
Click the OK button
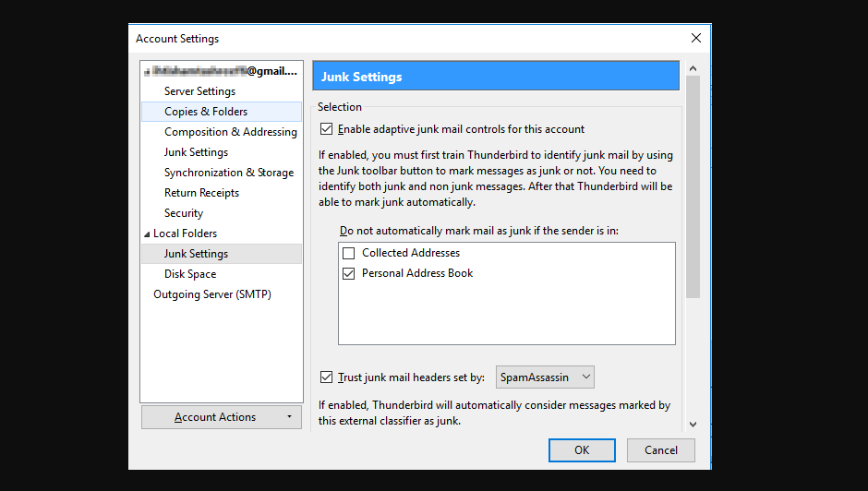(x=581, y=450)
